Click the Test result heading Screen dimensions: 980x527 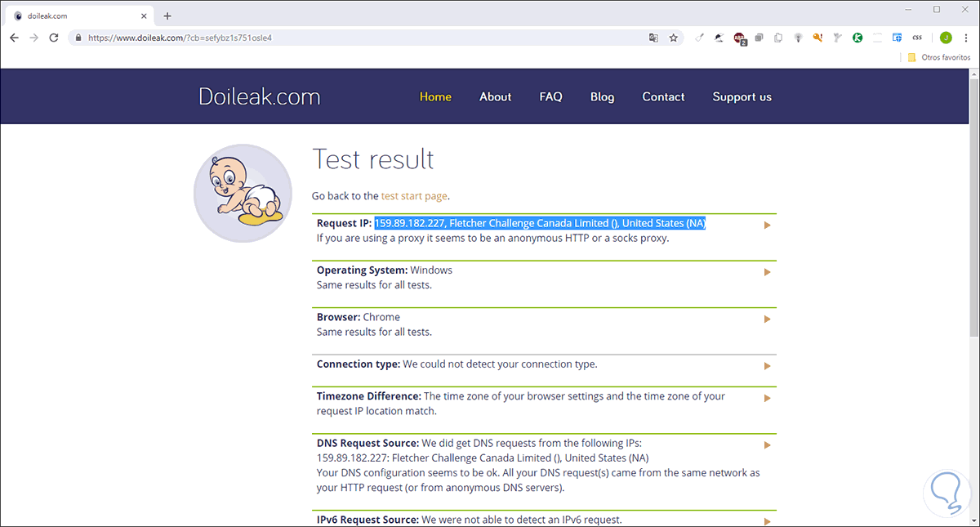(373, 159)
